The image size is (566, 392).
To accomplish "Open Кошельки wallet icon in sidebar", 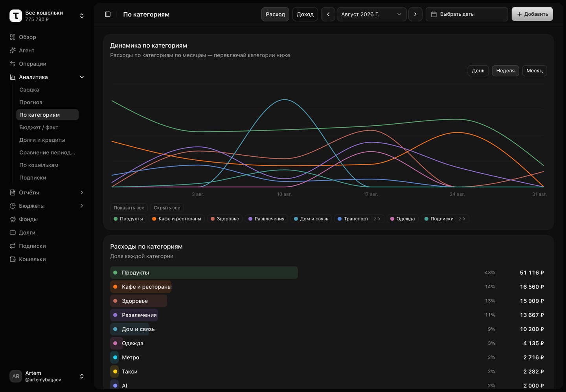I will coord(13,259).
